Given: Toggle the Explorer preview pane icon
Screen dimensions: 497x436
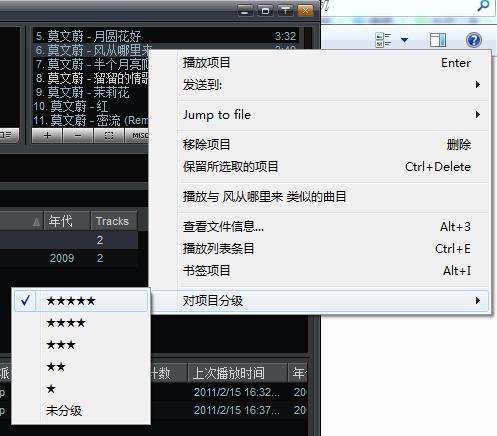Looking at the screenshot, I should 438,40.
